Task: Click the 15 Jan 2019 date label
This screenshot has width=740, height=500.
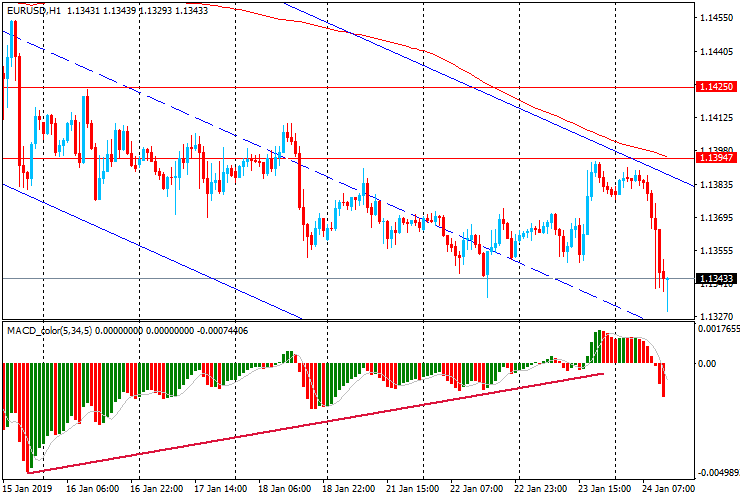Action: pyautogui.click(x=27, y=488)
